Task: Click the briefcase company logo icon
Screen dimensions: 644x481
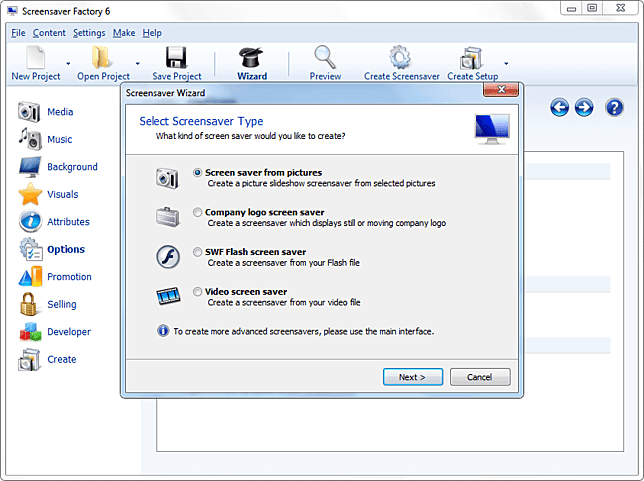Action: point(168,217)
